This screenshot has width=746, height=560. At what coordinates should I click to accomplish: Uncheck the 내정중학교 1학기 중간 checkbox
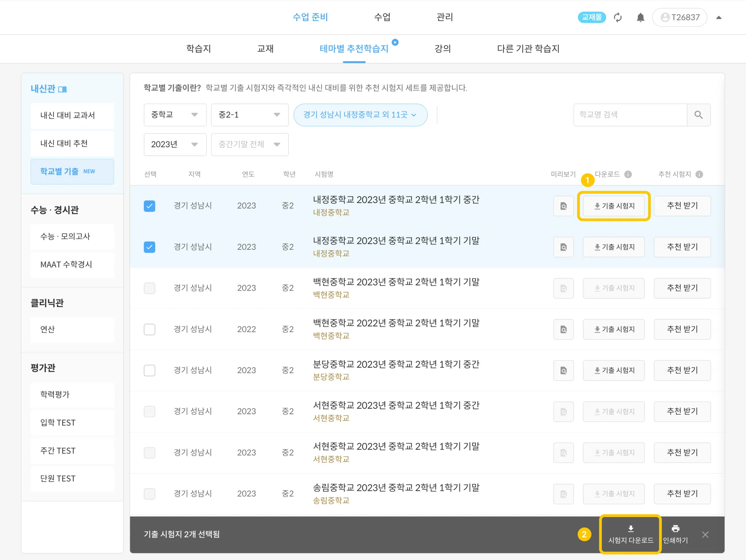pos(149,206)
